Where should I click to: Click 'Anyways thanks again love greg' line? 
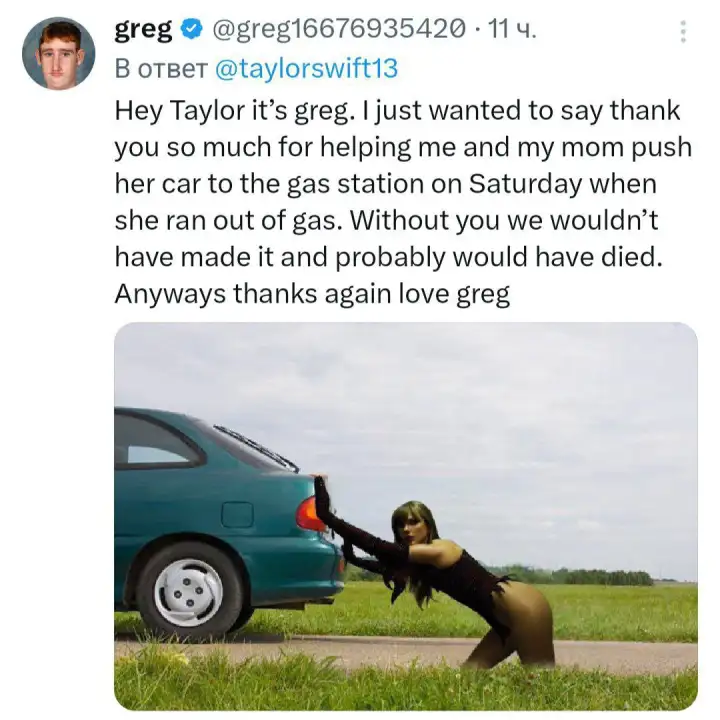[x=312, y=294]
